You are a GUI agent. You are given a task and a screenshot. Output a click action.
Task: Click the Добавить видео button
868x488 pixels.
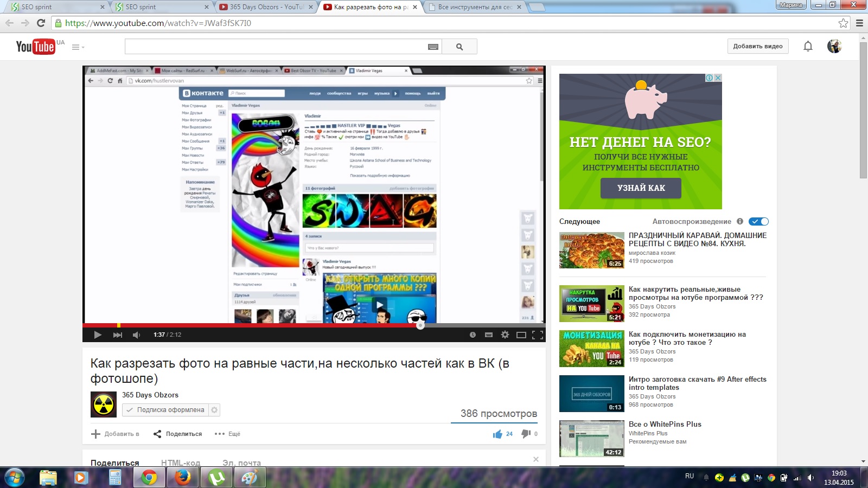tap(758, 46)
